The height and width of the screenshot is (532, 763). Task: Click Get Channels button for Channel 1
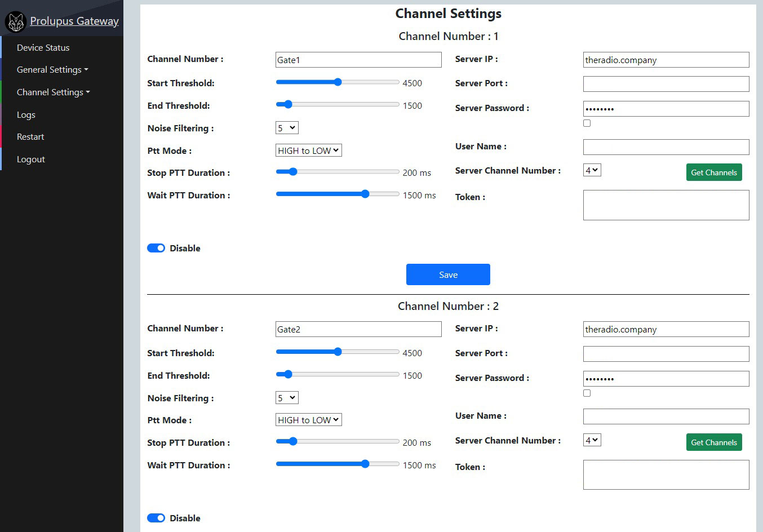[714, 172]
